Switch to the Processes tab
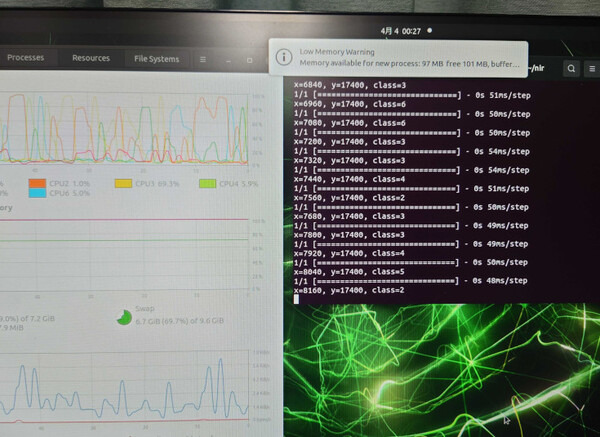 pyautogui.click(x=26, y=58)
